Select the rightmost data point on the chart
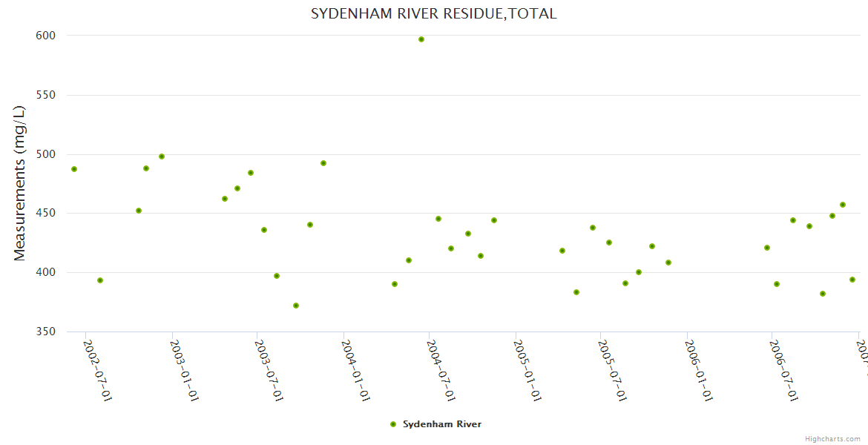Screen dimensions: 868x445 852,280
